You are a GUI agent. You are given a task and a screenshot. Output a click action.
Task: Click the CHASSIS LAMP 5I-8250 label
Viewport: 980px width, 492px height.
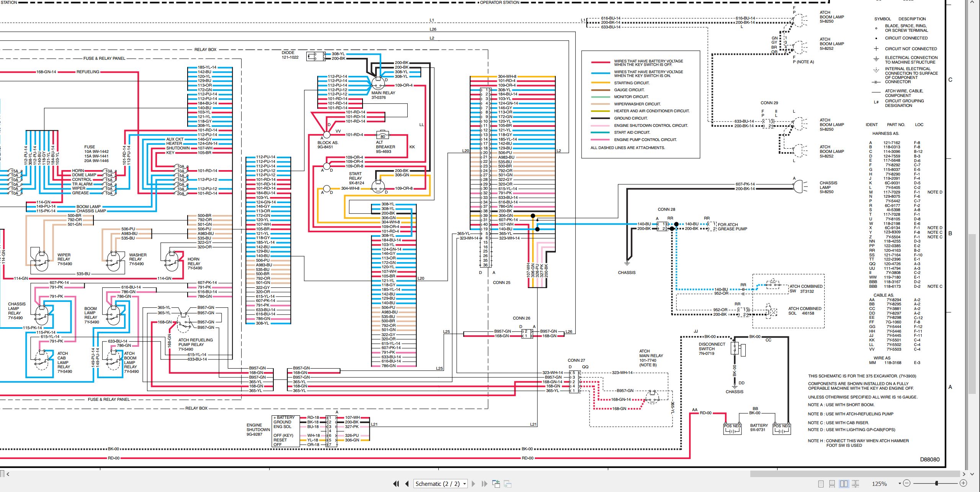tap(828, 187)
